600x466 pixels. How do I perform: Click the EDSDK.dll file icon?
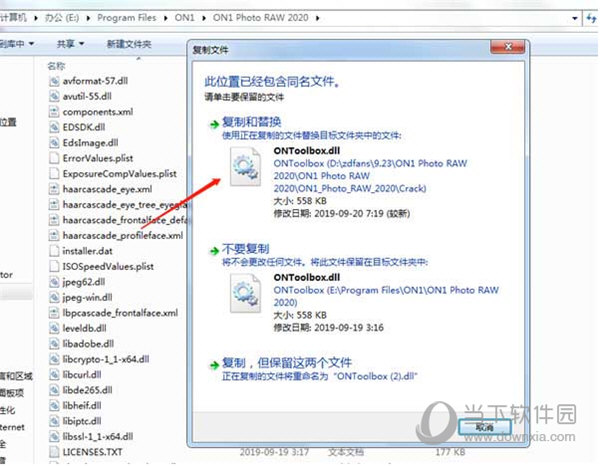pos(54,127)
